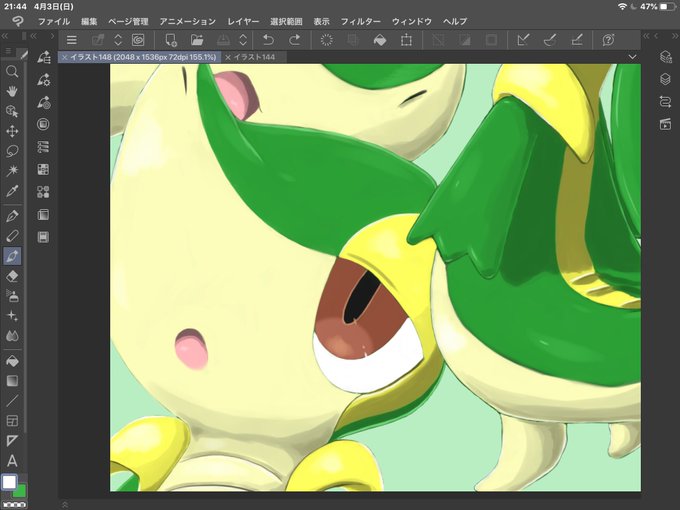
Task: Open the レイヤー menu
Action: click(243, 21)
